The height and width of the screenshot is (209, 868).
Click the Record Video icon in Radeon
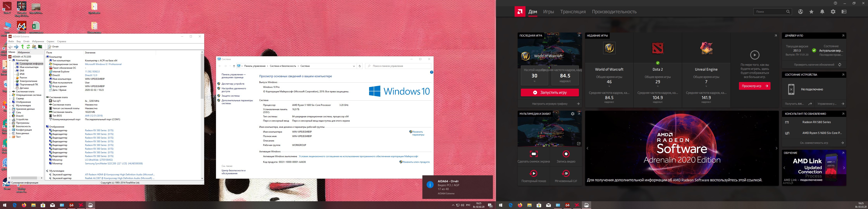pyautogui.click(x=566, y=154)
